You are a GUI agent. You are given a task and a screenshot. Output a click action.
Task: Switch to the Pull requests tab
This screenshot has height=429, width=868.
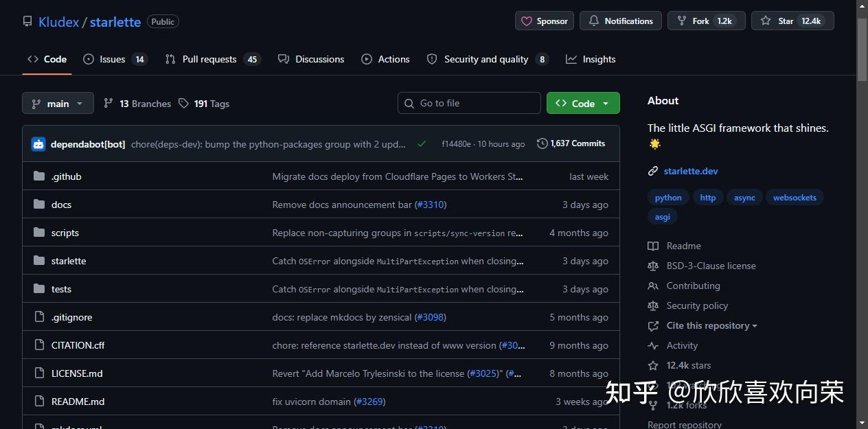[213, 59]
